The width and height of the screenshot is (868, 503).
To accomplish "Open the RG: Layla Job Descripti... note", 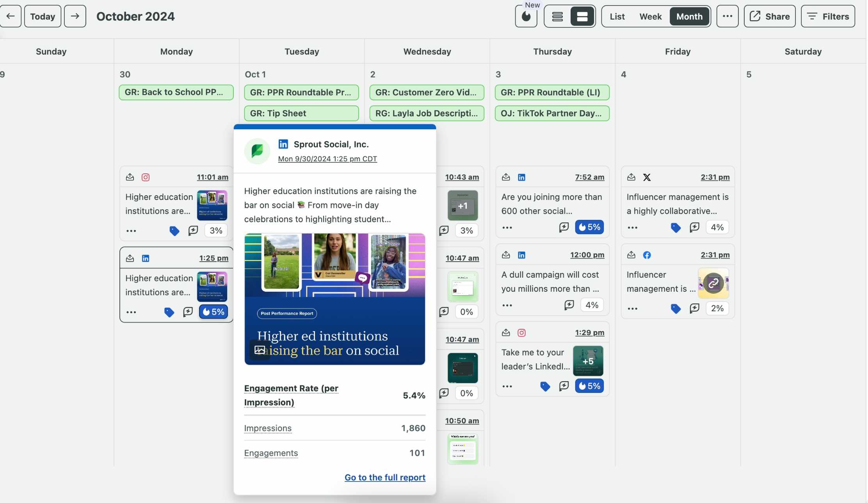I will pyautogui.click(x=427, y=113).
